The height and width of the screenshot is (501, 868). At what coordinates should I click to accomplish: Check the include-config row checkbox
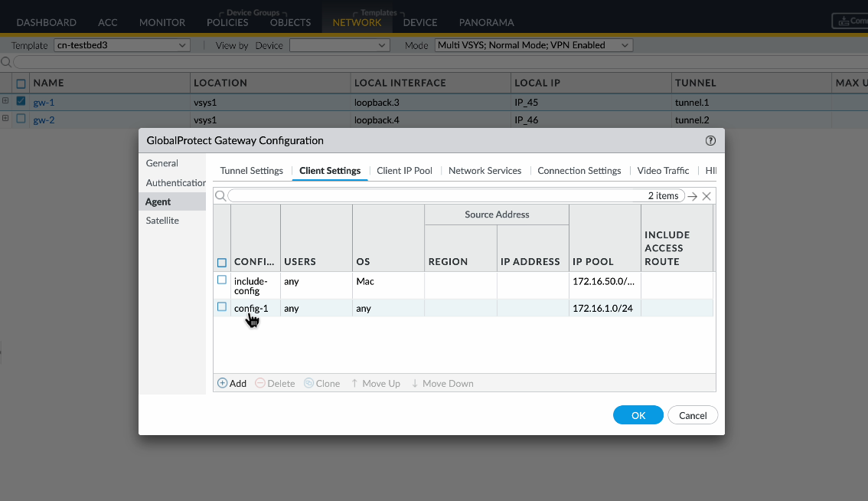(x=222, y=280)
